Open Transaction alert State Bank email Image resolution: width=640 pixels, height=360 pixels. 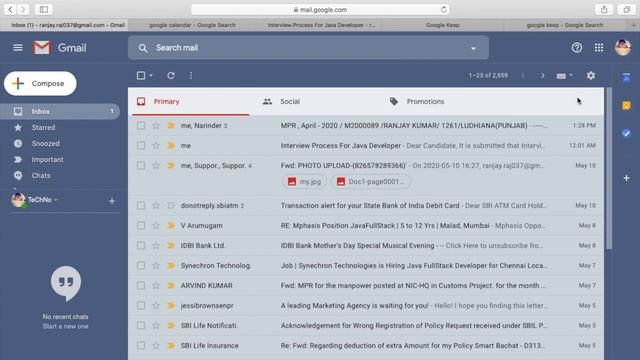370,205
